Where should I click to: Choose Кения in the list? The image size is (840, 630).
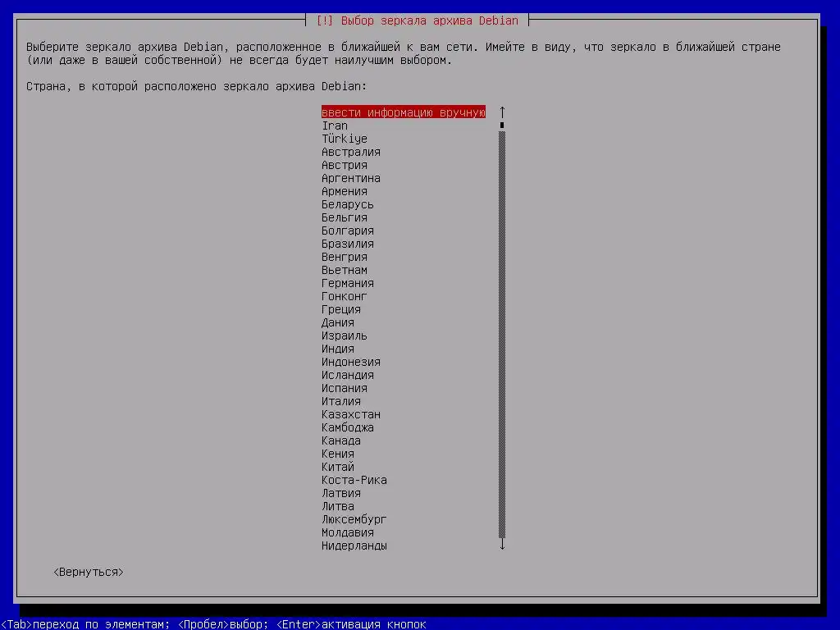tap(338, 454)
